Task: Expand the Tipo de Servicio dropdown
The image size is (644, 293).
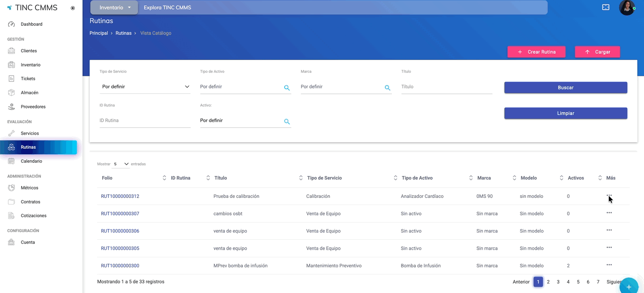Action: click(145, 87)
